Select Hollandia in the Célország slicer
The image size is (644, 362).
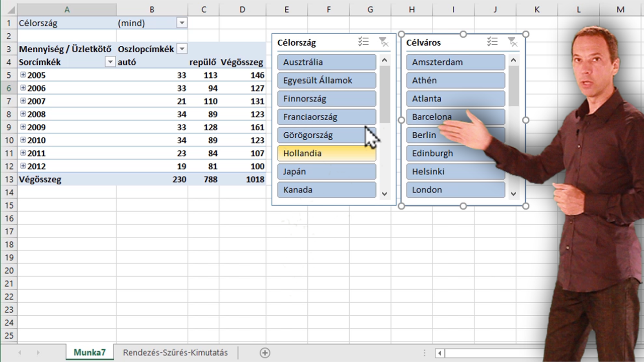pyautogui.click(x=327, y=153)
